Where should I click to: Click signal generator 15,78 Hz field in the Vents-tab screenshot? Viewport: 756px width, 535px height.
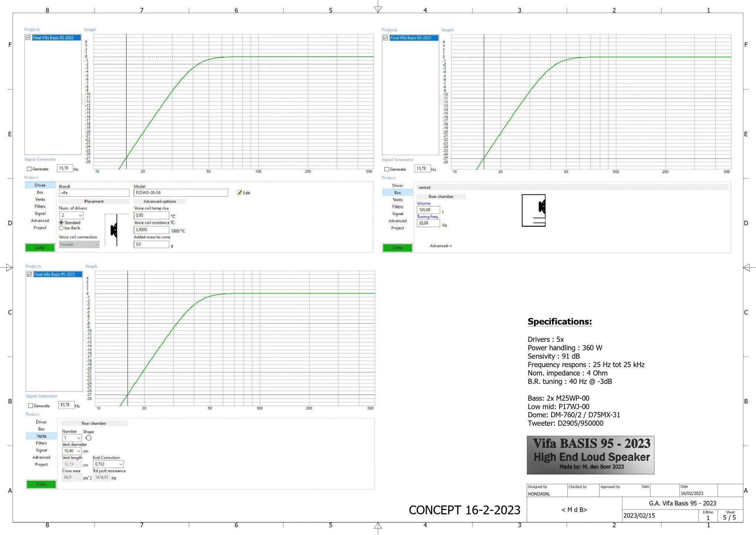66,405
